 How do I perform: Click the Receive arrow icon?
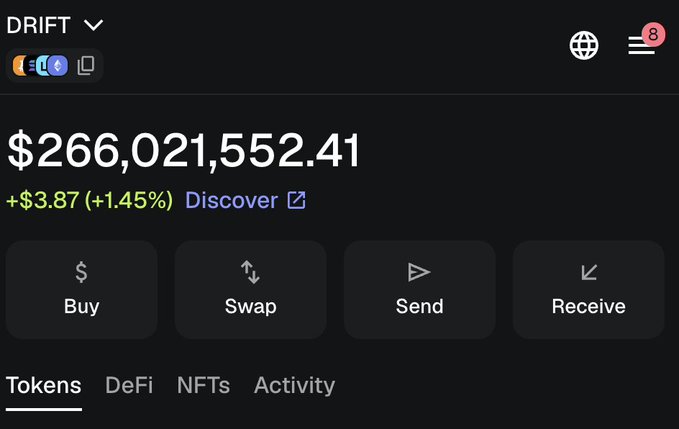(588, 271)
